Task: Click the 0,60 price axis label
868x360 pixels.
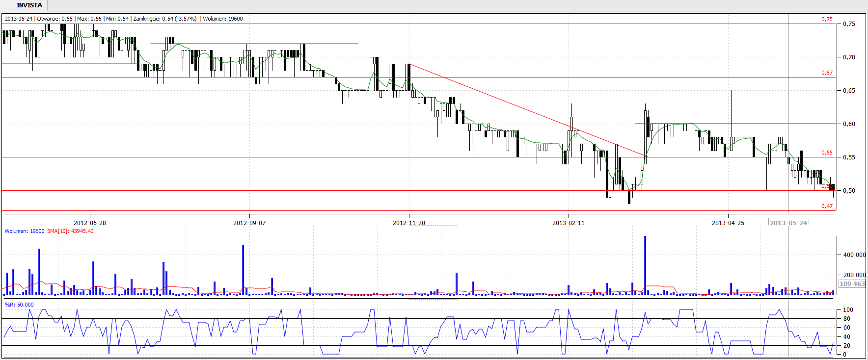Action: pyautogui.click(x=849, y=124)
